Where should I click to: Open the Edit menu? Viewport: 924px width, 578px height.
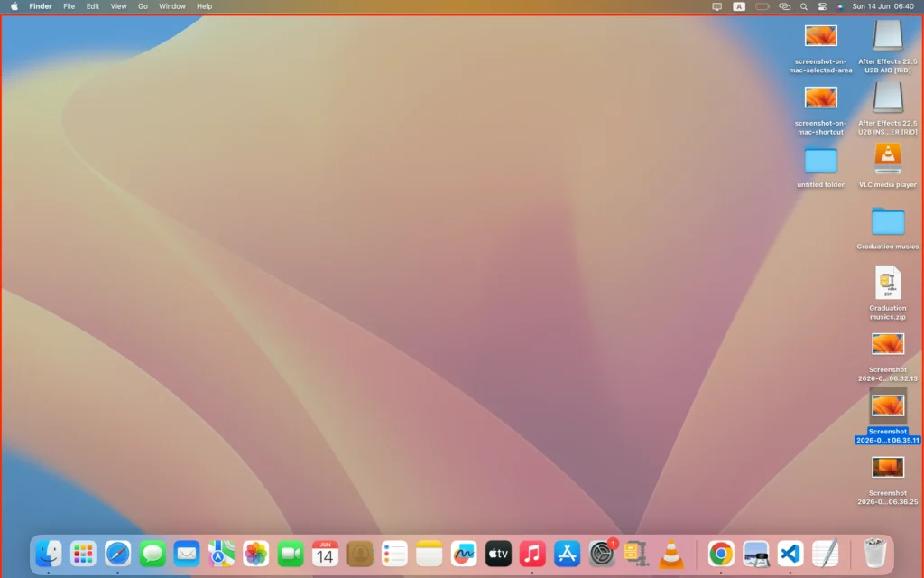93,6
